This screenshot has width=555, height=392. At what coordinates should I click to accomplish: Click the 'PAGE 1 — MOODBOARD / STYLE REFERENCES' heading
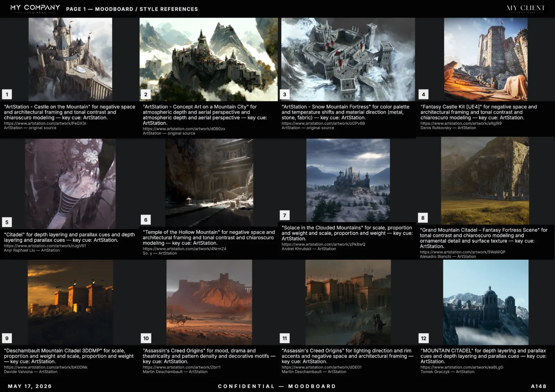click(132, 9)
